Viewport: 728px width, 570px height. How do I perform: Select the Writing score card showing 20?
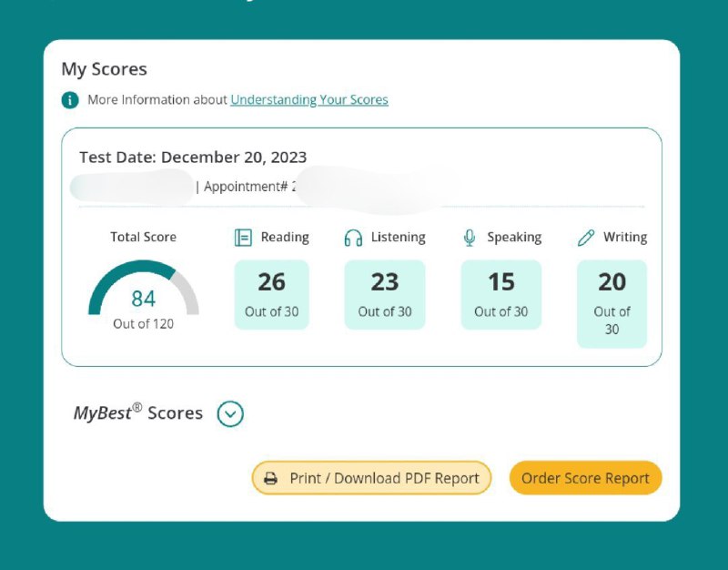612,304
